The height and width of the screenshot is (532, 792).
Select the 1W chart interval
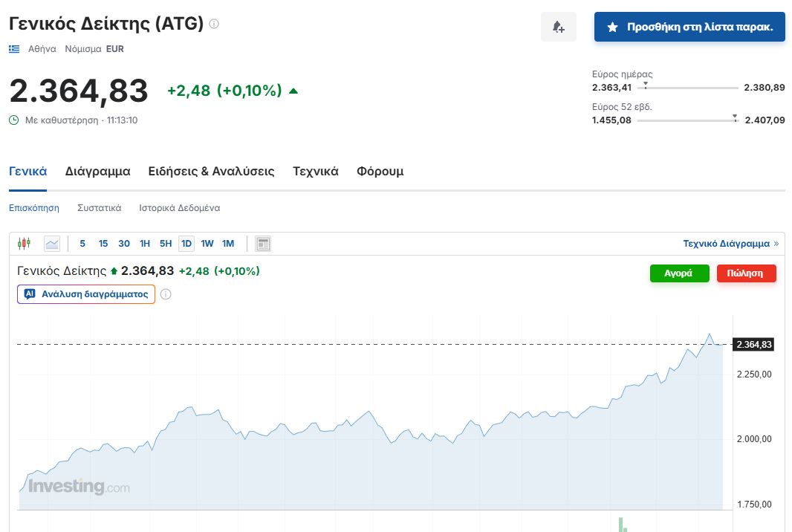(x=207, y=244)
